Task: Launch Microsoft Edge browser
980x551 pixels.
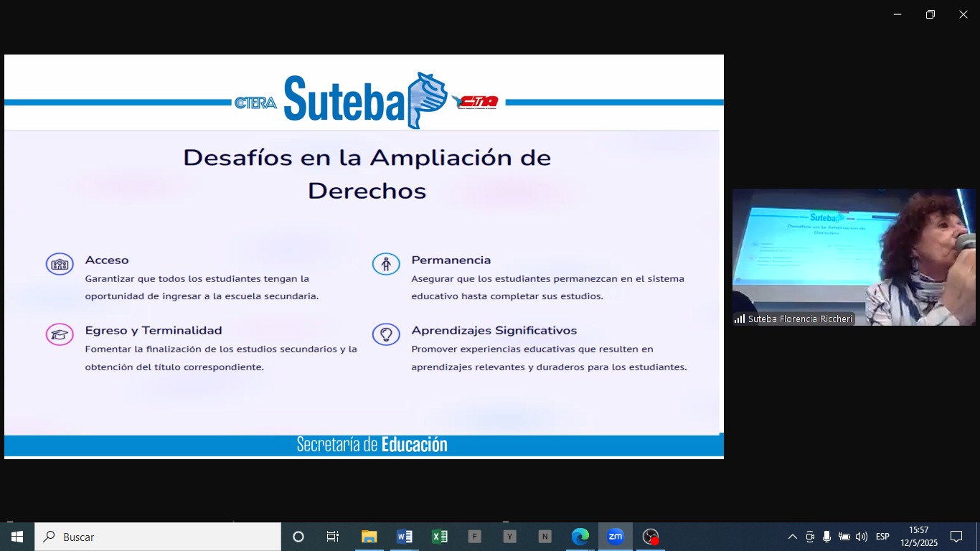Action: point(580,537)
